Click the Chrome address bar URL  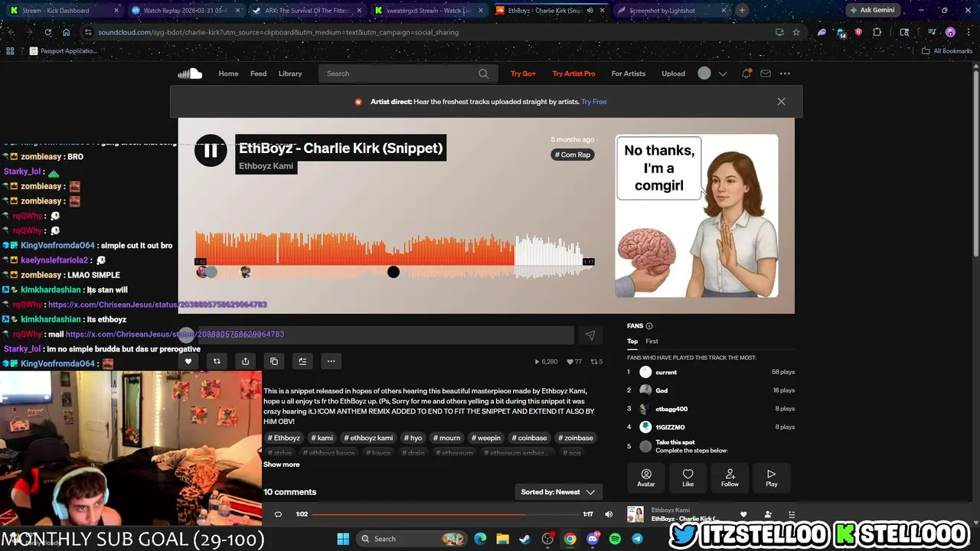click(x=278, y=32)
